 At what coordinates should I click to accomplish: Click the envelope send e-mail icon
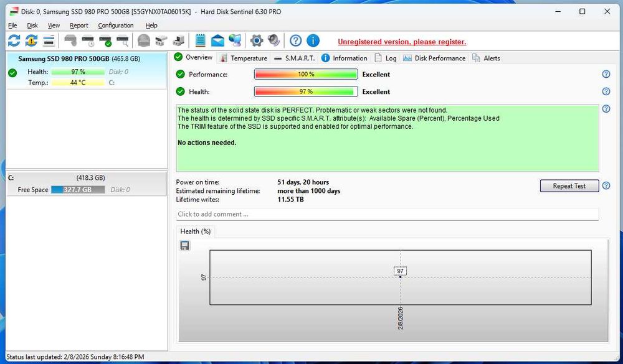click(217, 40)
